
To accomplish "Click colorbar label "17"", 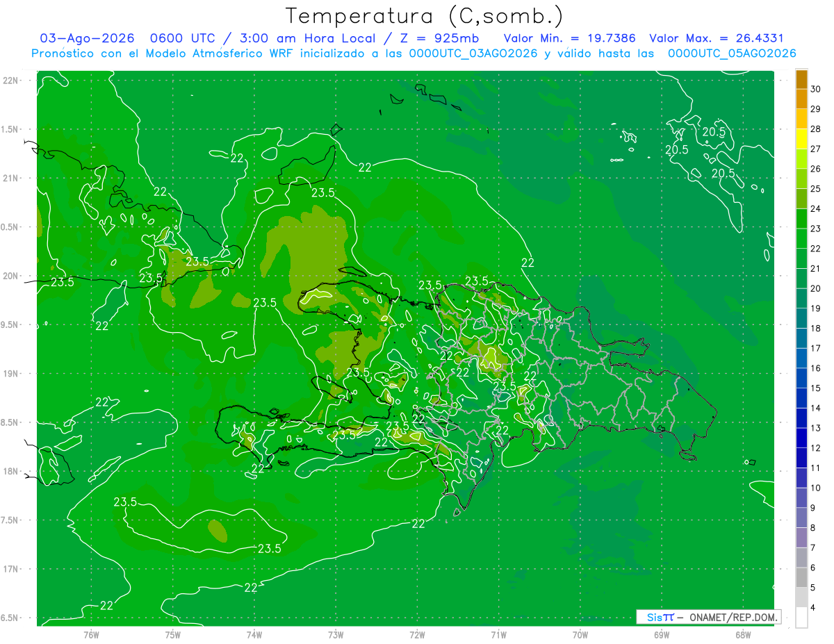I will pos(816,348).
